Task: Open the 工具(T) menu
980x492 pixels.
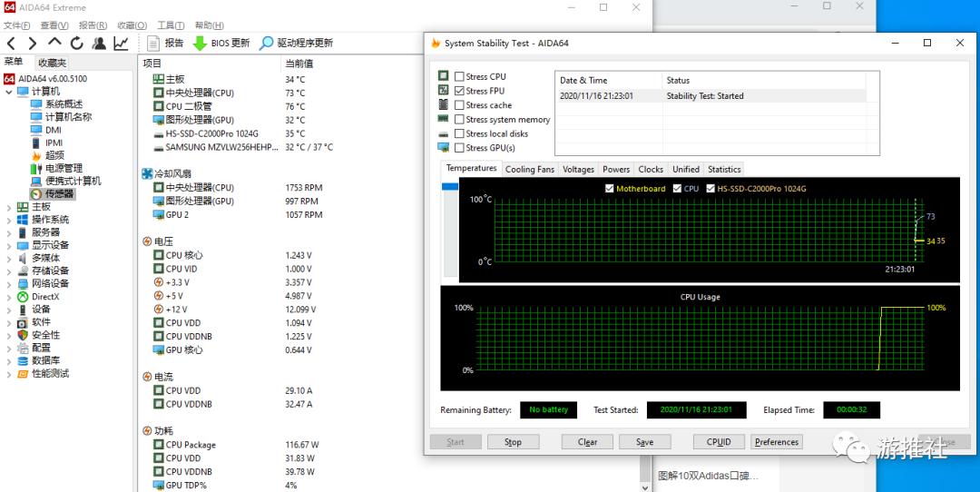Action: pos(171,25)
